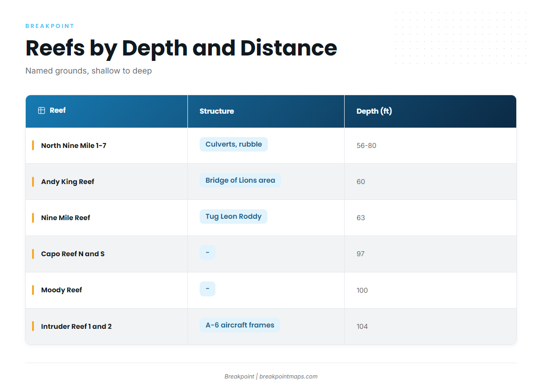Click the table grid icon beside Reef header
The image size is (542, 392).
coord(42,111)
